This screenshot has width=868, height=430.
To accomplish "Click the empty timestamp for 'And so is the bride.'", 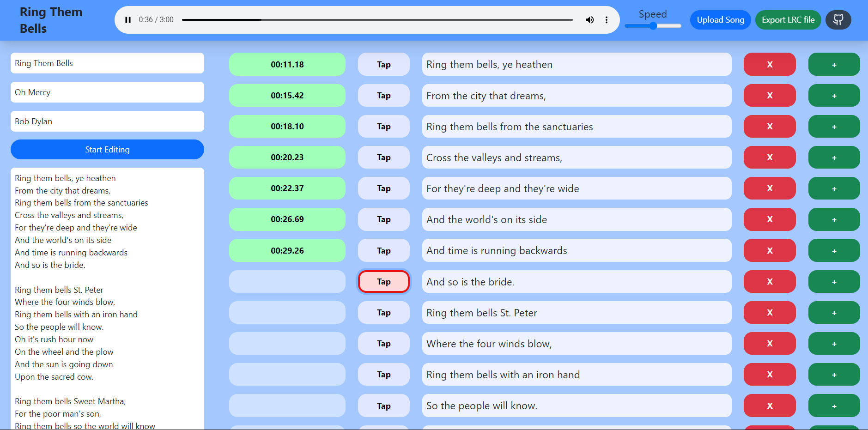I will [x=287, y=282].
